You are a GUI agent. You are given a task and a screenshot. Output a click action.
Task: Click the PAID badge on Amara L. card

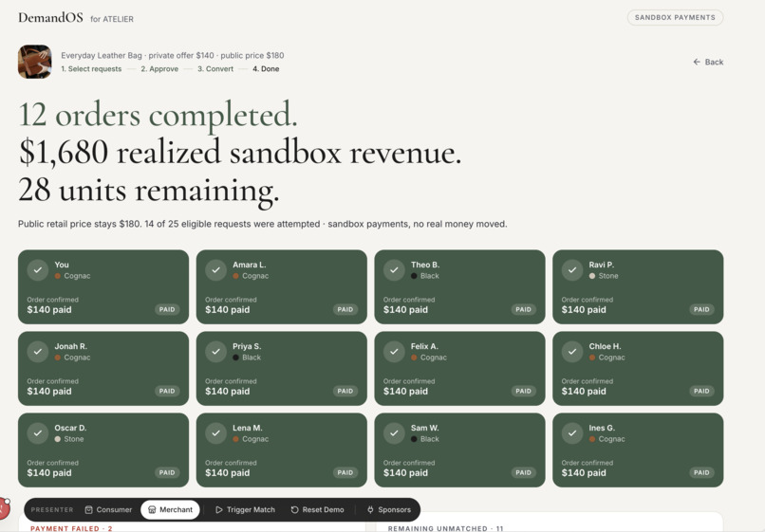(345, 310)
